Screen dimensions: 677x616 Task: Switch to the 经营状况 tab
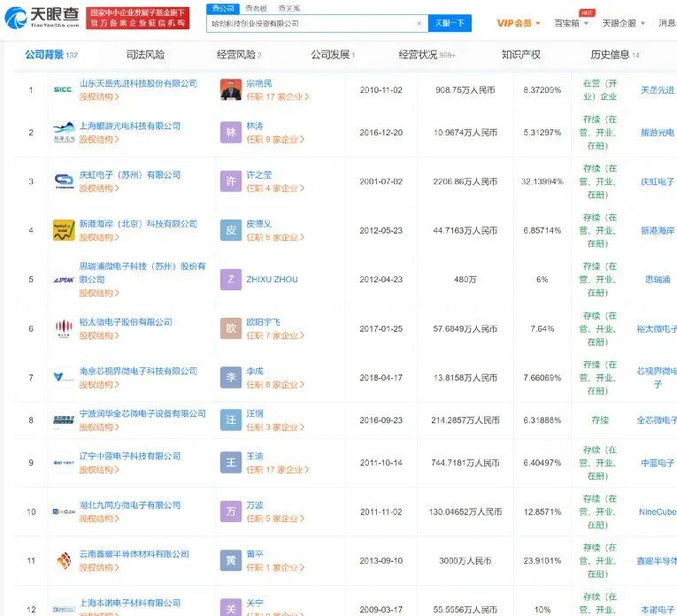[427, 55]
